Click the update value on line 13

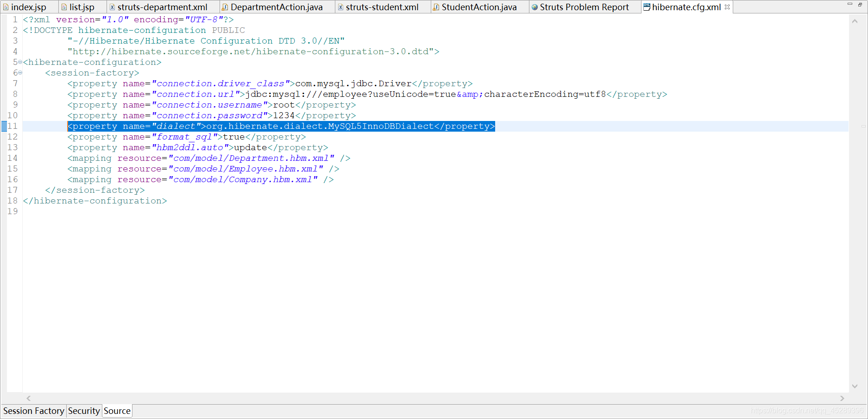251,147
